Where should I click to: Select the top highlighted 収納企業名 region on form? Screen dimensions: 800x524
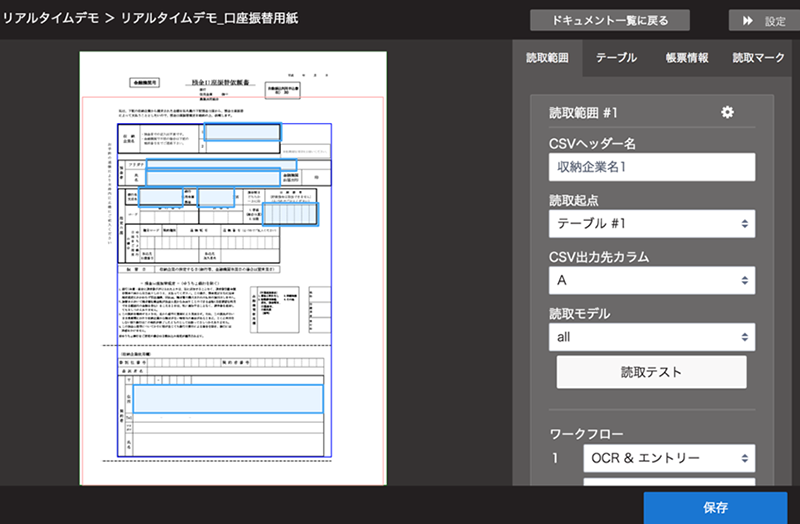241,131
